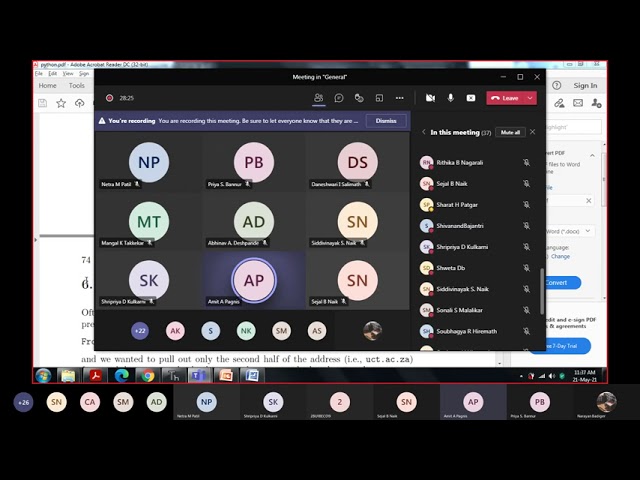Bookmark the file with Acrobat star icon
The height and width of the screenshot is (480, 640).
[x=61, y=103]
